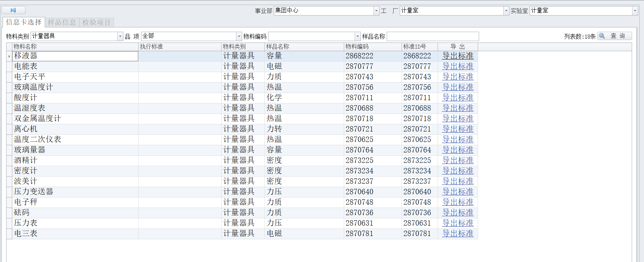Click 导出标准 link for 移液器 row
Viewport: 644px width, 262px height.
pyautogui.click(x=458, y=56)
